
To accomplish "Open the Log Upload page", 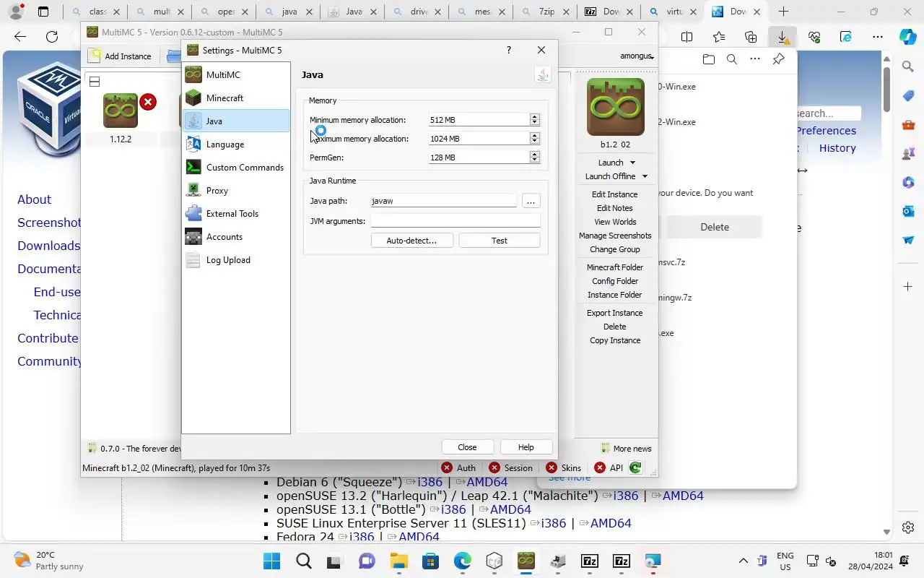I will (x=236, y=259).
